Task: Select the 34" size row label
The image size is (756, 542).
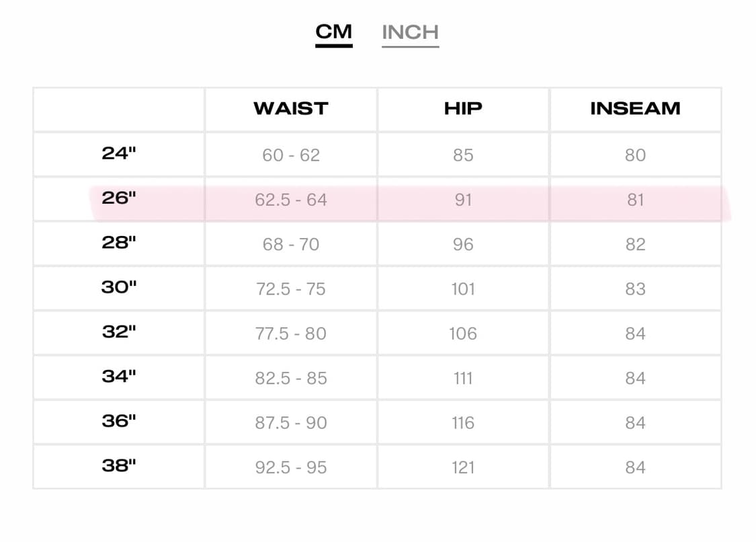Action: 118,377
